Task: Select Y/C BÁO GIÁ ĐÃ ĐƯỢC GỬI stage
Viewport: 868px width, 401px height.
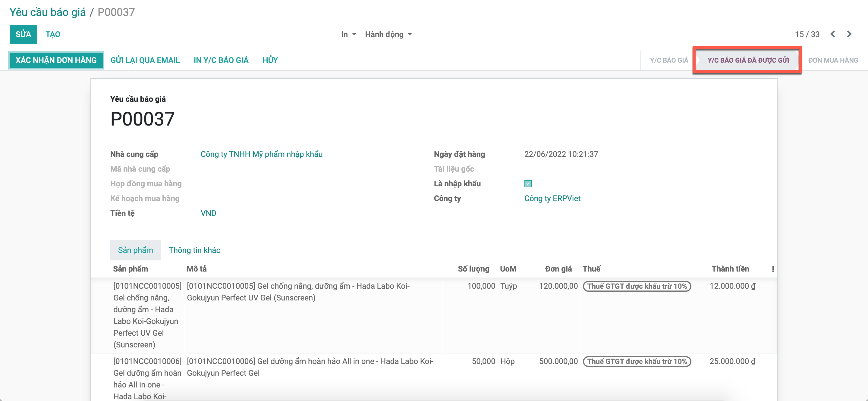Action: 748,60
